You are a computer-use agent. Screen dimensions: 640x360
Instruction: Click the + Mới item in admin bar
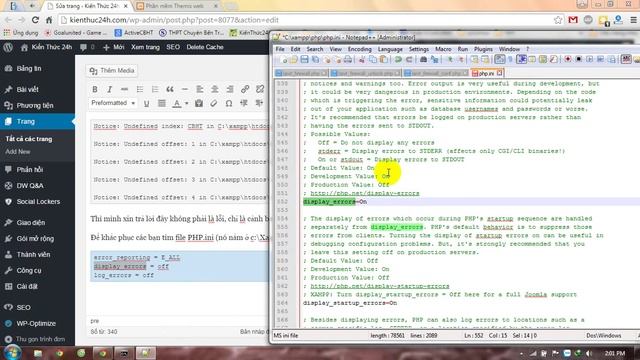114,47
